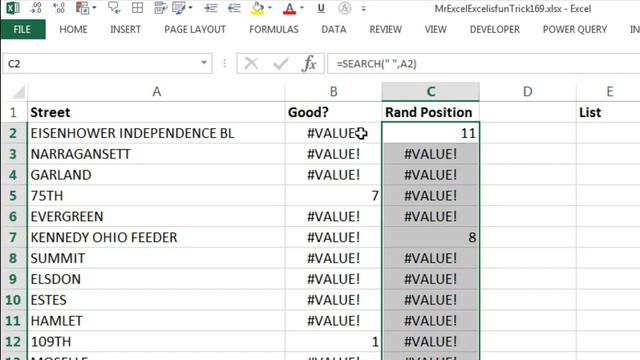Select column A header

click(x=156, y=91)
